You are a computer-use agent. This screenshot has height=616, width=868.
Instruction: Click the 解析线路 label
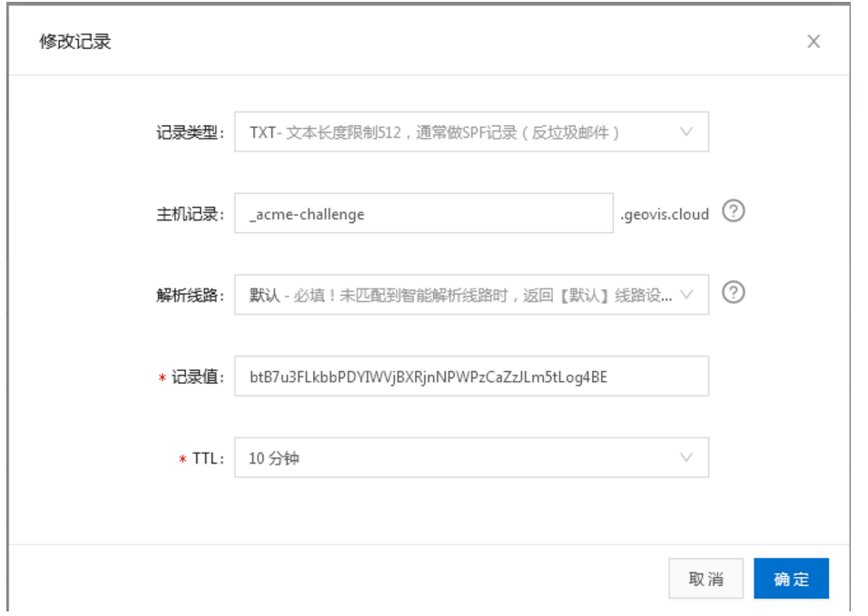190,295
